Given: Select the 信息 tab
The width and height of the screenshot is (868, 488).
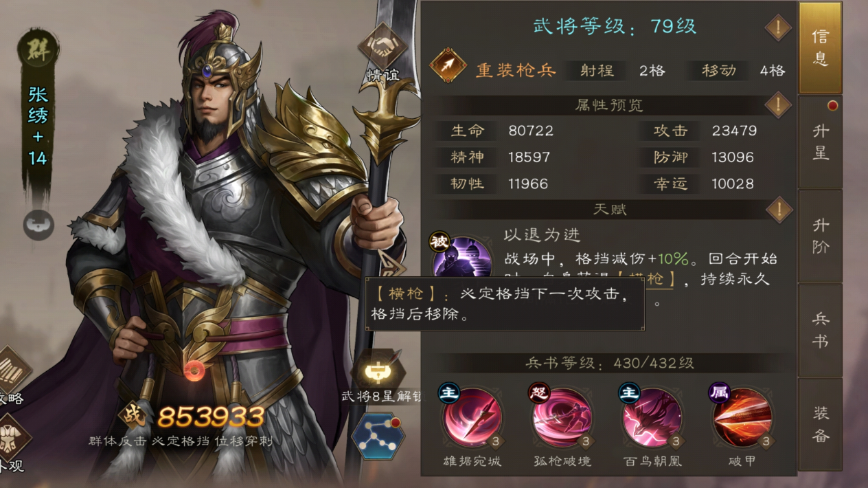Looking at the screenshot, I should pos(820,47).
